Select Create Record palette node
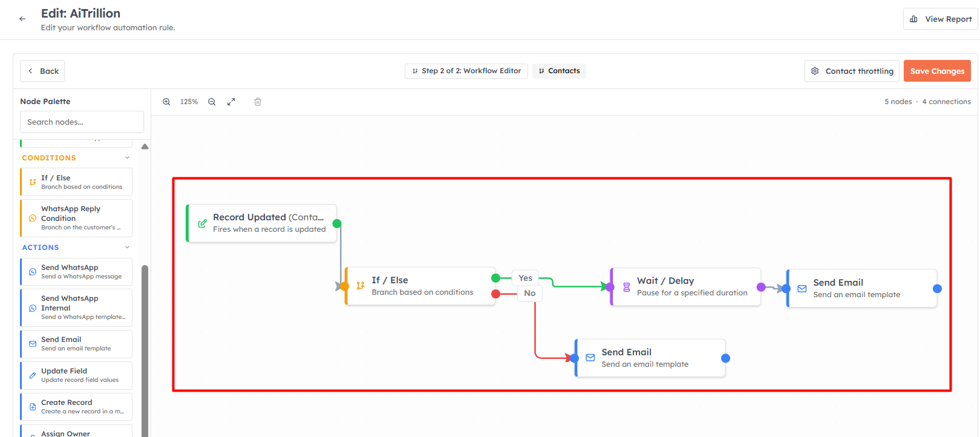Image resolution: width=980 pixels, height=437 pixels. pos(76,407)
